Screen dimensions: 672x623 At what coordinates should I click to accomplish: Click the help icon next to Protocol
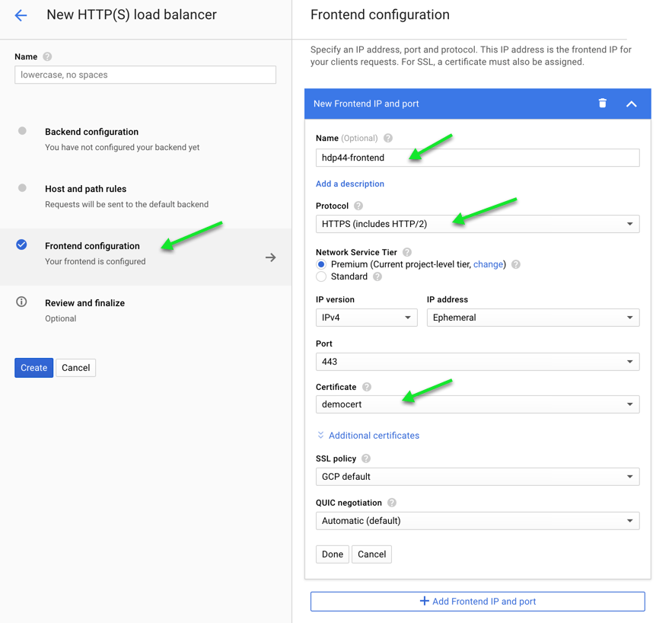pyautogui.click(x=358, y=206)
